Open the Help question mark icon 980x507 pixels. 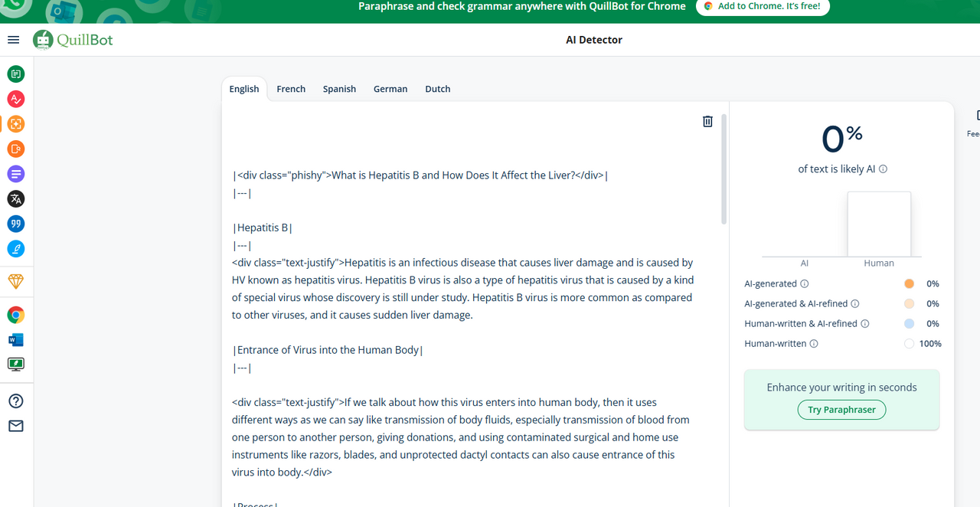(x=15, y=401)
